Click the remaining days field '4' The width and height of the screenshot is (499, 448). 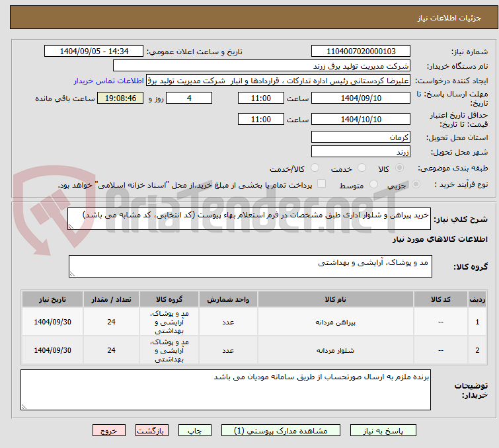click(x=189, y=98)
